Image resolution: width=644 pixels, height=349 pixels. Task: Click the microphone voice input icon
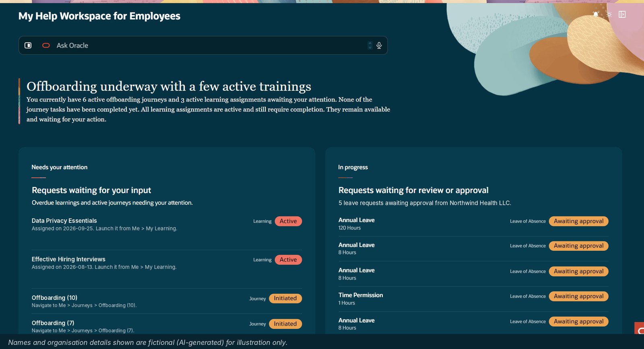pos(379,46)
